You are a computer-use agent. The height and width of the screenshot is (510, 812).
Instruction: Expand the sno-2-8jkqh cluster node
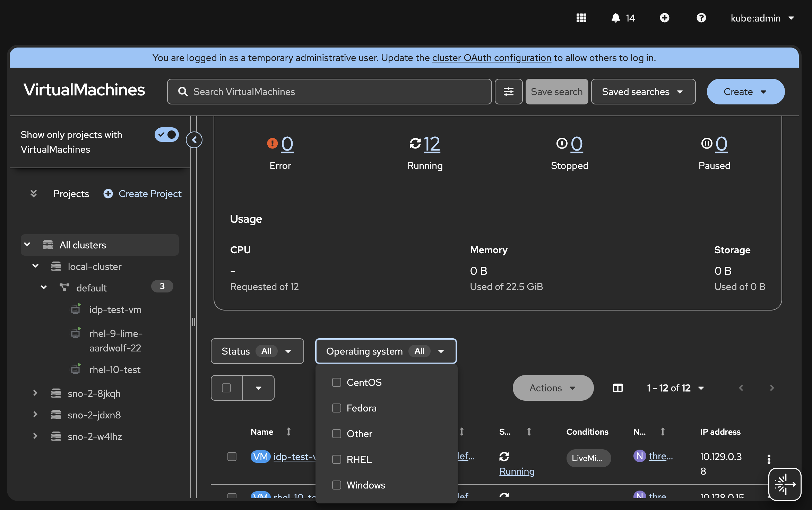point(35,393)
